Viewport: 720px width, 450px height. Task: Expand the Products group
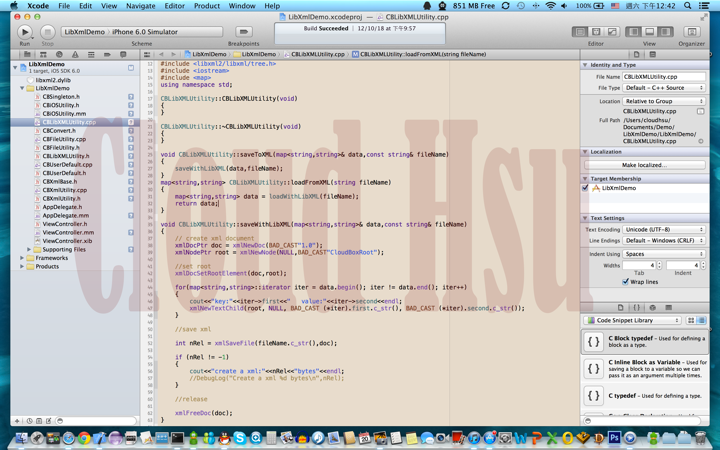(x=22, y=266)
